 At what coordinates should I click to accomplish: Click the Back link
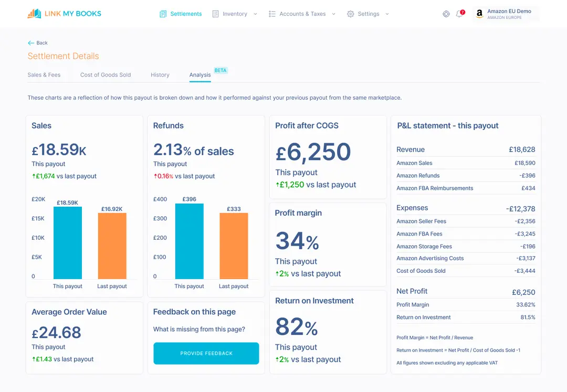click(x=37, y=43)
